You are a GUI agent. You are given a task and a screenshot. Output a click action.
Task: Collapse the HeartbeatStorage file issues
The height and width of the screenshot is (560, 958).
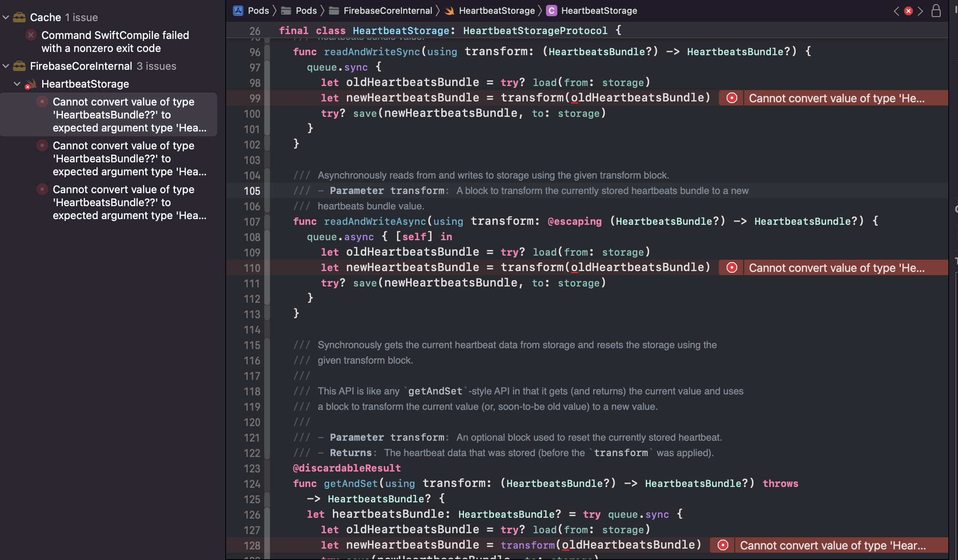pos(17,84)
